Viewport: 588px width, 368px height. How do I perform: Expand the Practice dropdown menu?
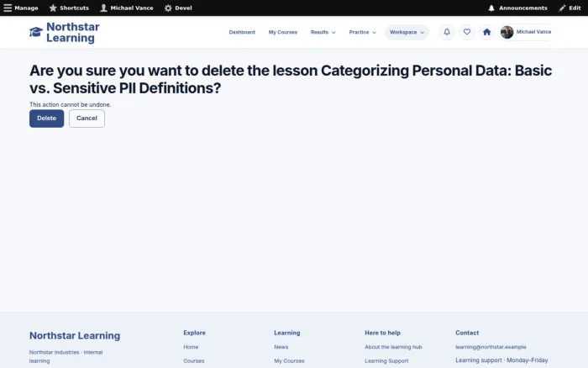click(x=362, y=32)
